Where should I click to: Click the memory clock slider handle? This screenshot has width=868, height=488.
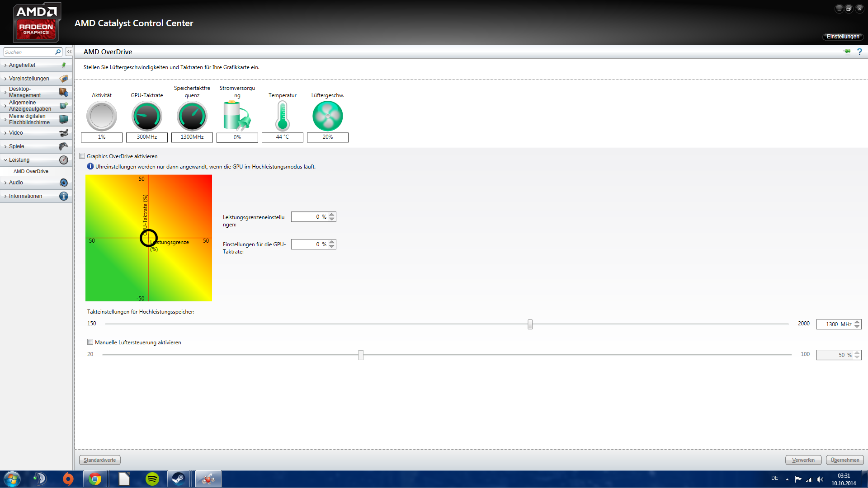pyautogui.click(x=530, y=324)
